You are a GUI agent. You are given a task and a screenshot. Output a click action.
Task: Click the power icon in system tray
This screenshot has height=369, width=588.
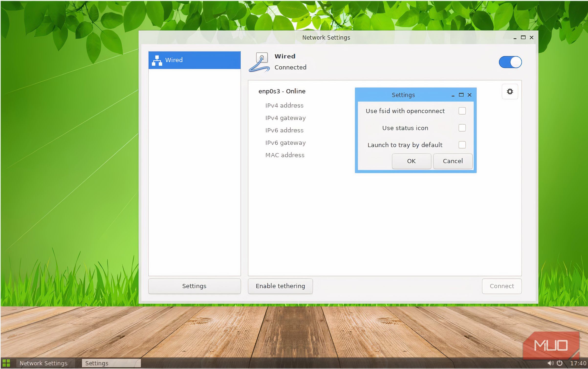point(559,363)
